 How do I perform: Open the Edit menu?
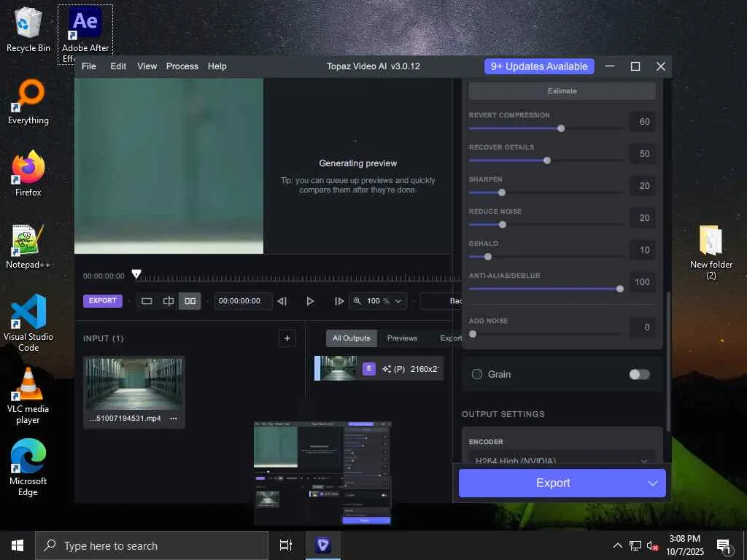tap(118, 66)
